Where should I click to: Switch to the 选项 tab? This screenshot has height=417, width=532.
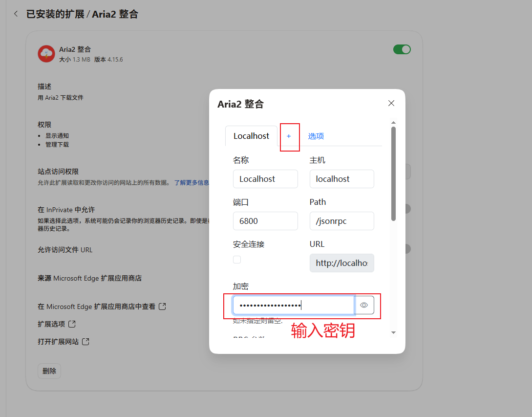316,136
